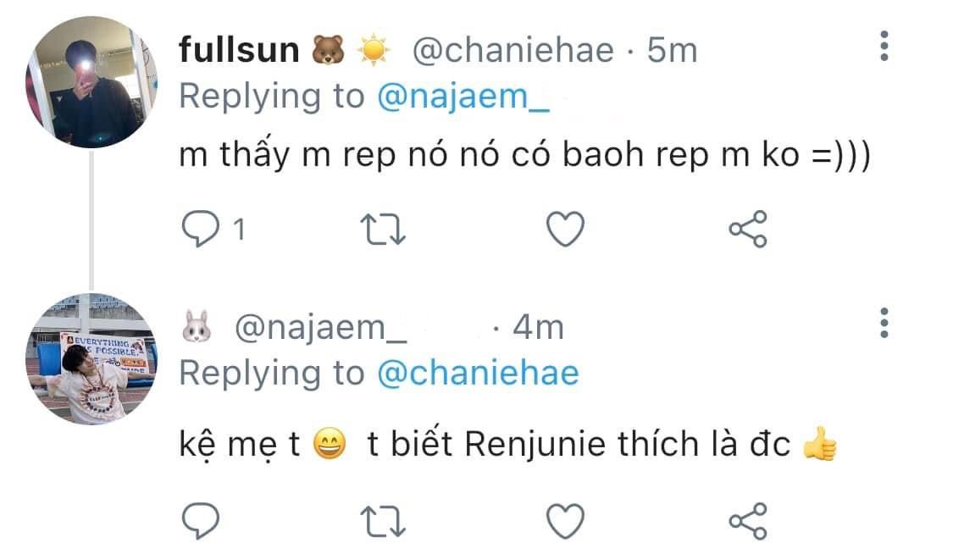The height and width of the screenshot is (560, 953).
Task: Open more options on @najaem_ tweet
Action: (884, 322)
